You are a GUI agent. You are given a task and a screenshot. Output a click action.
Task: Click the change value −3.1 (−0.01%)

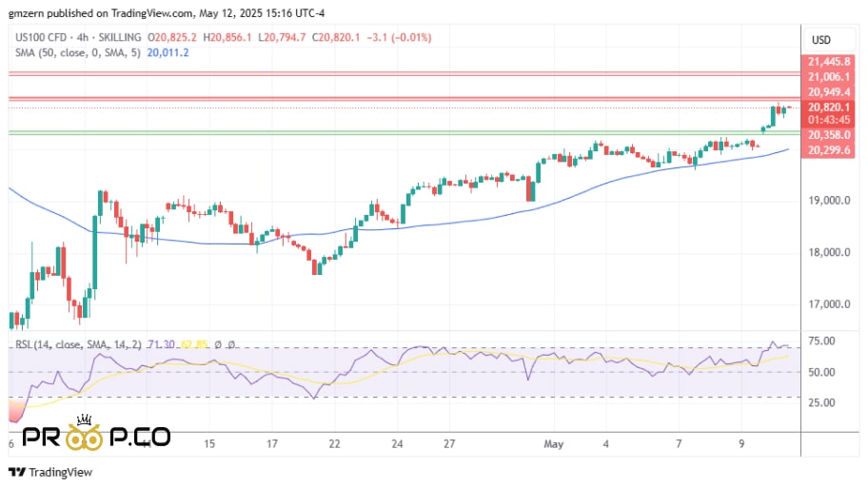pyautogui.click(x=399, y=37)
